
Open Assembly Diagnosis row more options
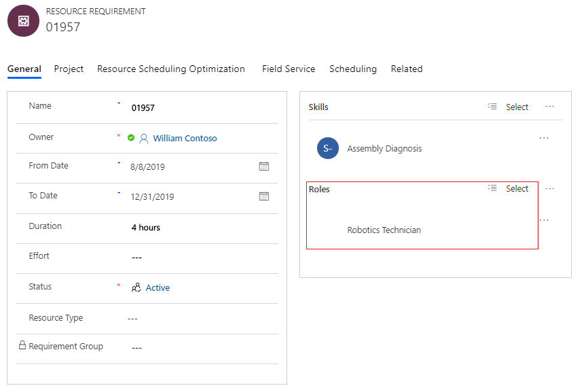(544, 138)
